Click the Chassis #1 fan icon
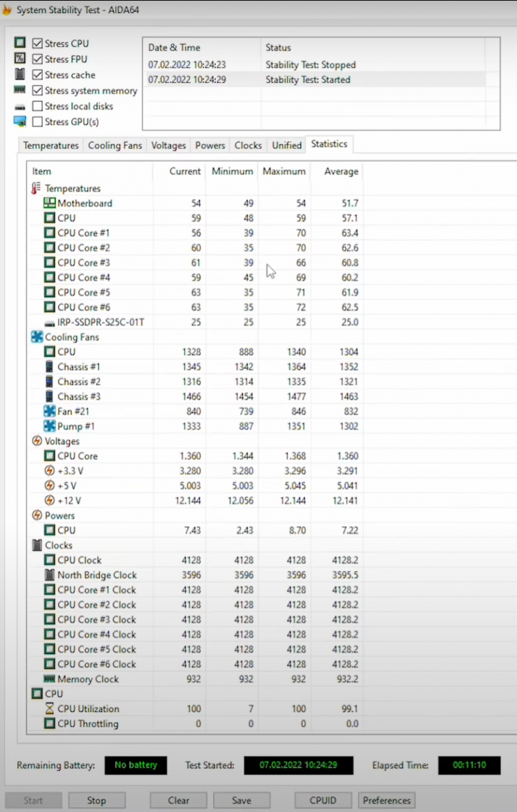 49,367
